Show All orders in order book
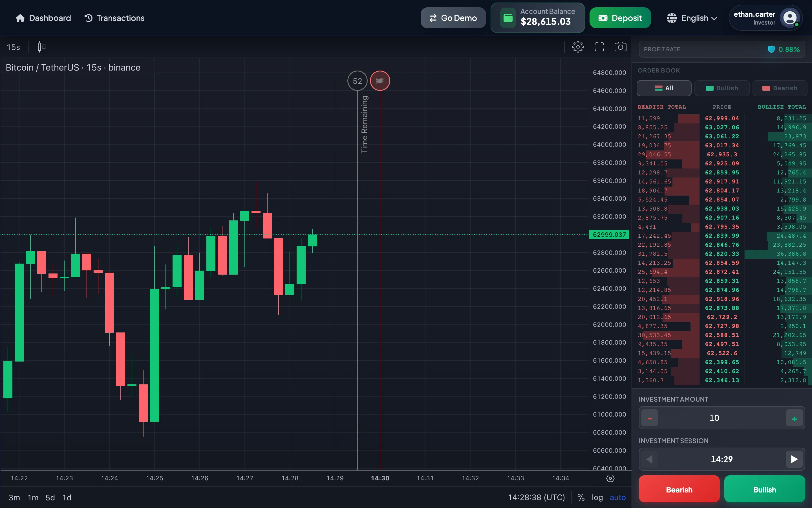 coord(664,88)
